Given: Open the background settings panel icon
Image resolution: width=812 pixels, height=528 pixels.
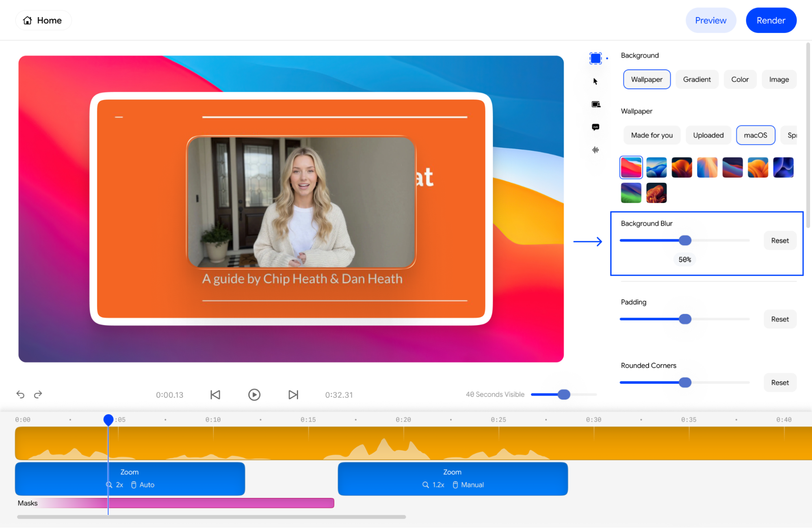Looking at the screenshot, I should [x=595, y=58].
